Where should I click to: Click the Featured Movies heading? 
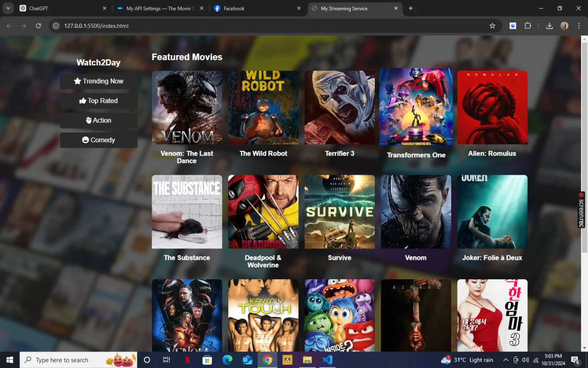pos(187,57)
